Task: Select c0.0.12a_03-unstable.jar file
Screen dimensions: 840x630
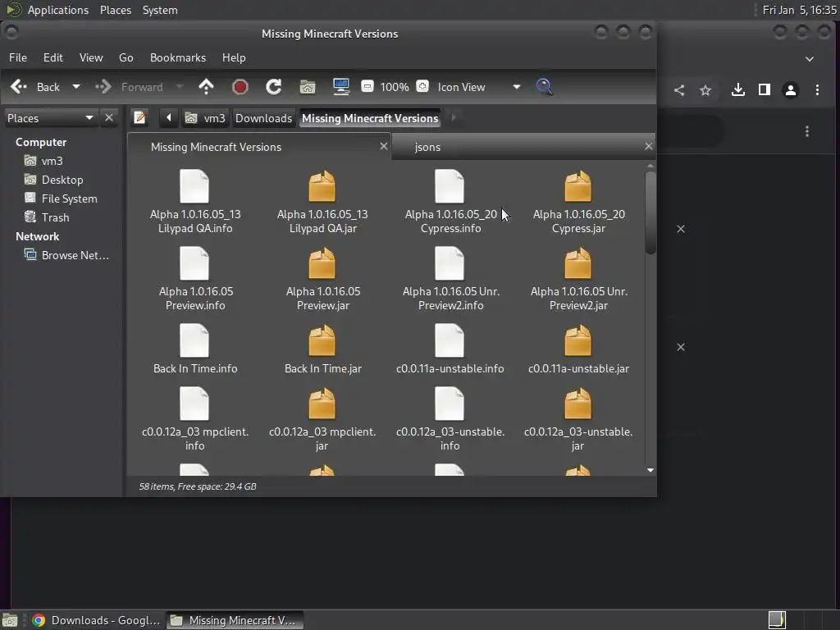Action: pos(578,419)
